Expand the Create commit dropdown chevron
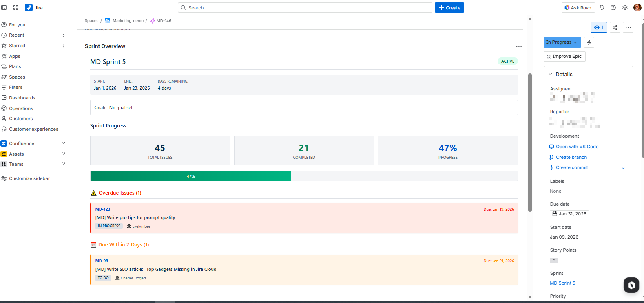The image size is (644, 303). [623, 168]
